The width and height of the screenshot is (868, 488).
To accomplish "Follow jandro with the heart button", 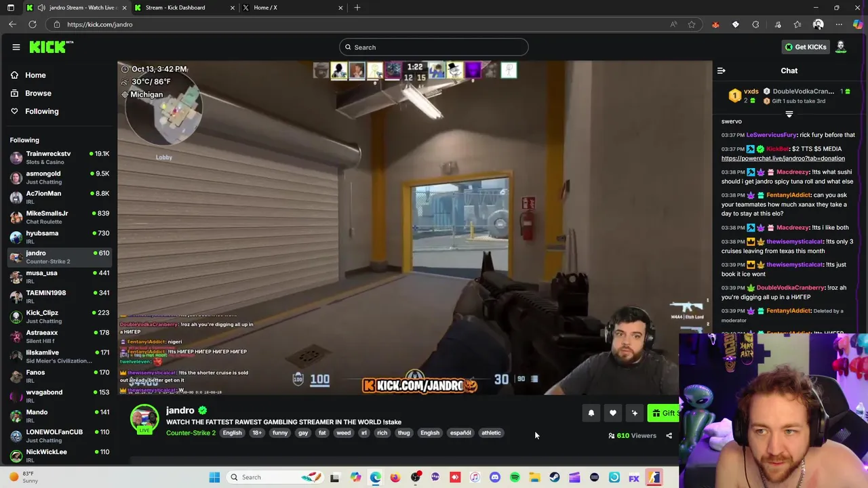I will coord(613,413).
